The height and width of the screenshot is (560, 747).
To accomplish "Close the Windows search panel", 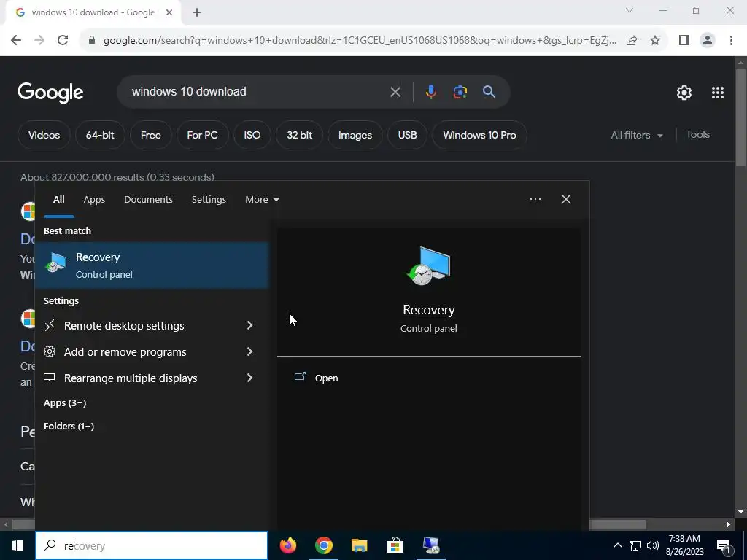I will (566, 199).
